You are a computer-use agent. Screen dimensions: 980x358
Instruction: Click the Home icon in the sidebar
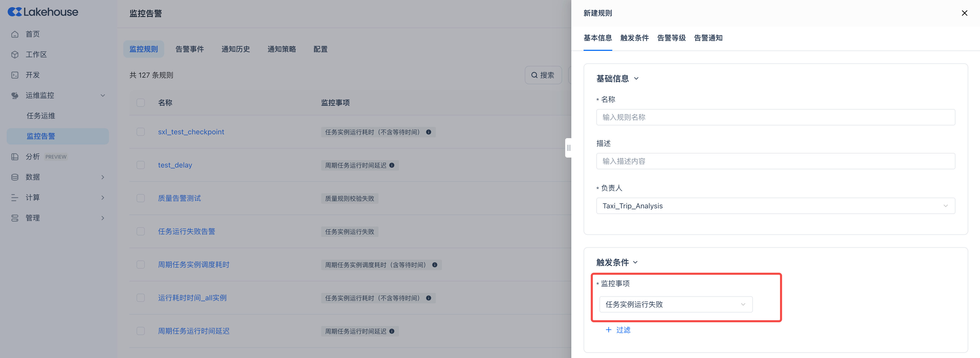point(15,34)
